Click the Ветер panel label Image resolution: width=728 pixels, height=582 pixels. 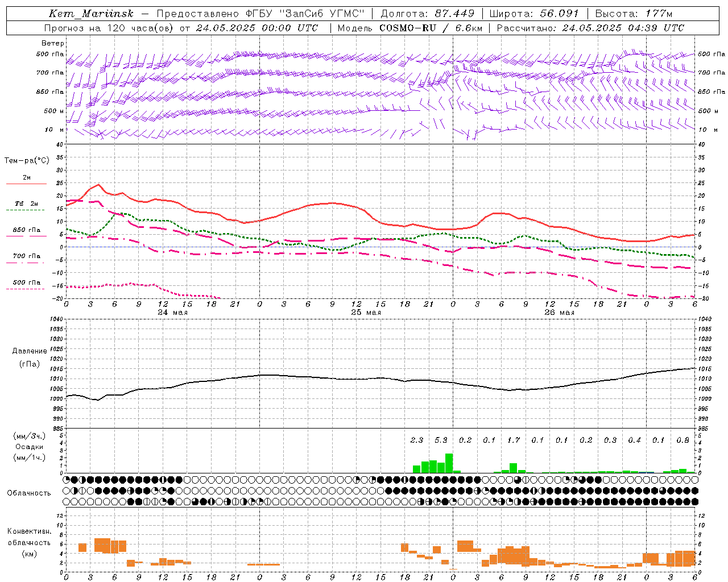53,43
